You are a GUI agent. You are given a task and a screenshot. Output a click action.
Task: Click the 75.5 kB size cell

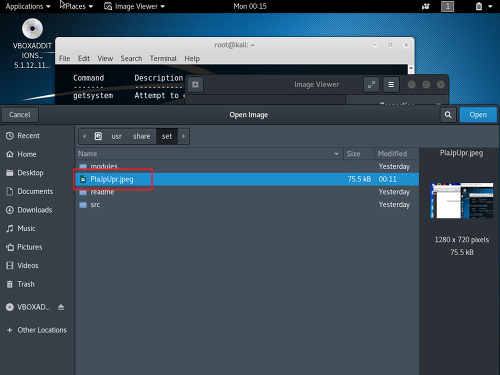(359, 179)
